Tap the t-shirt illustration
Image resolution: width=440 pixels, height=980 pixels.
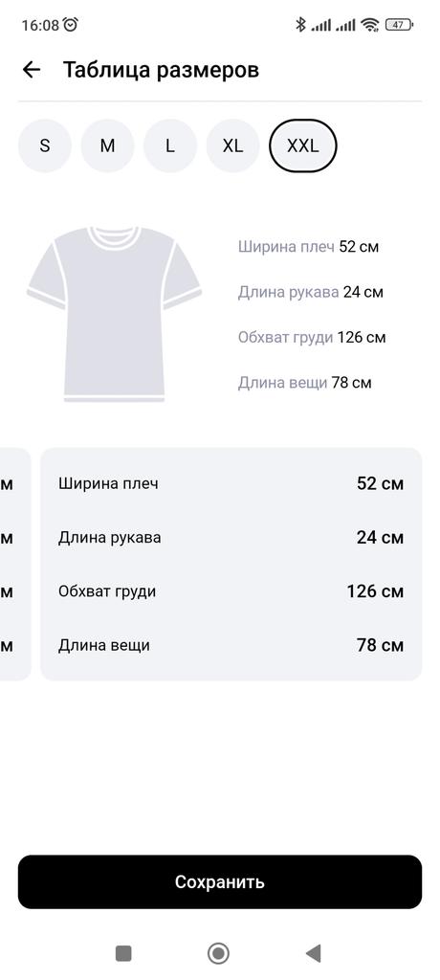[x=115, y=314]
